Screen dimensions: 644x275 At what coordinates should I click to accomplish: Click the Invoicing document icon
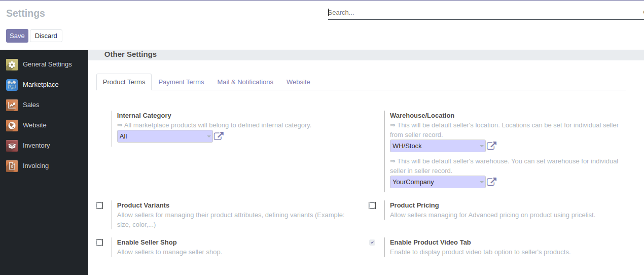click(12, 166)
